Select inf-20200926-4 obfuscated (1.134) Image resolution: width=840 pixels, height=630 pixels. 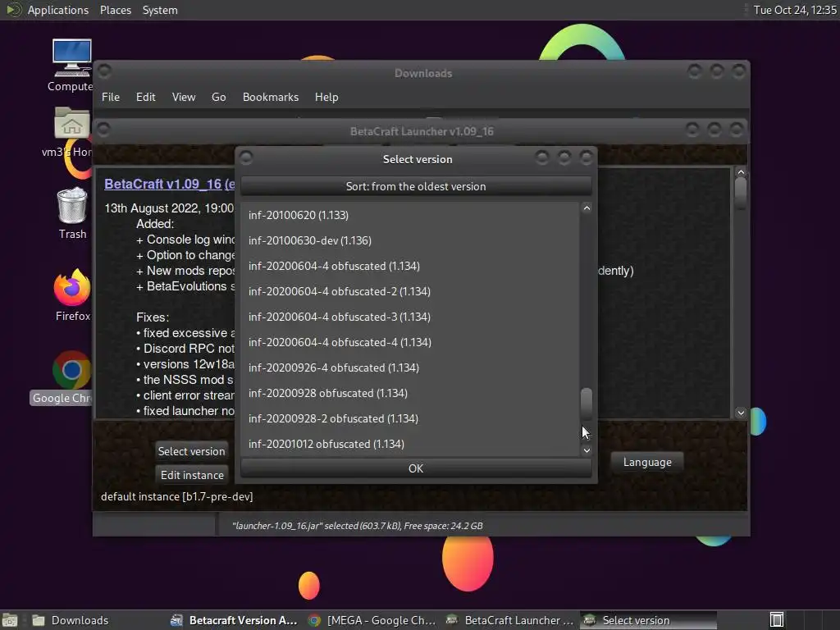click(x=410, y=367)
